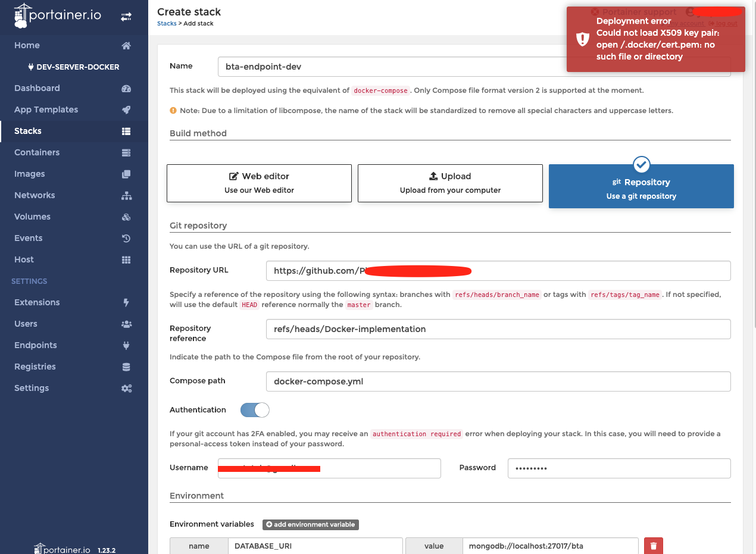Click the endpoint switcher arrows icon in header
This screenshot has width=756, height=554.
(126, 17)
